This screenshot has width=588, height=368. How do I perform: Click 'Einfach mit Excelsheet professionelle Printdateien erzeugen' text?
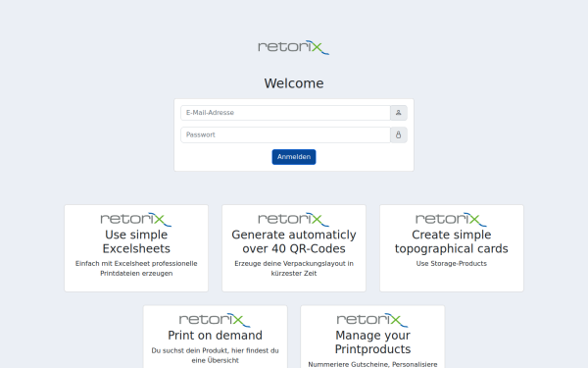coord(136,269)
